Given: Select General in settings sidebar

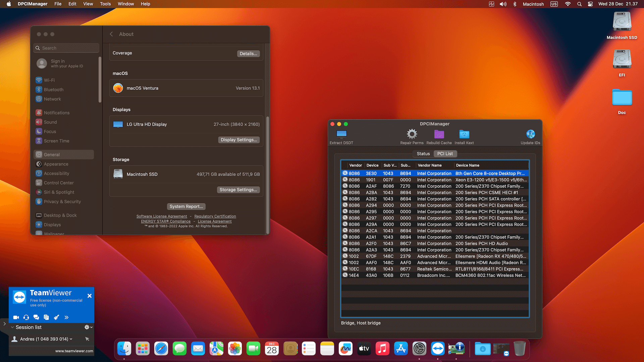Looking at the screenshot, I should click(x=64, y=155).
